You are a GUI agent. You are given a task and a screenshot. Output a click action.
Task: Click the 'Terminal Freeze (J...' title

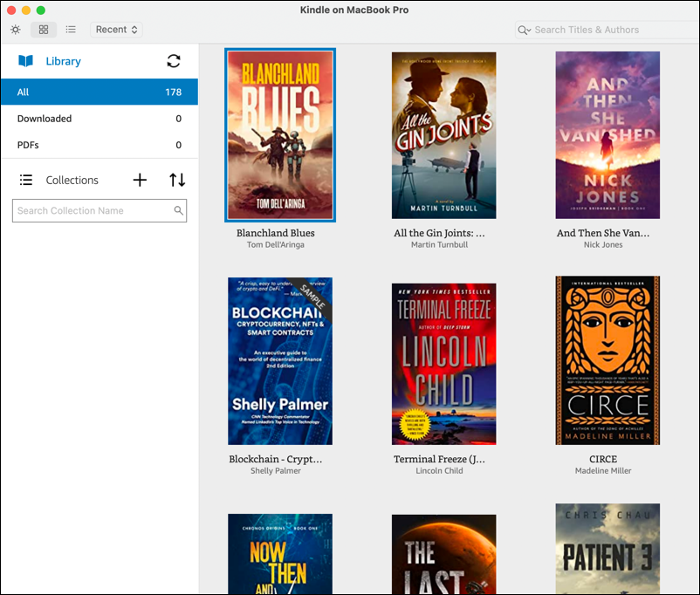pos(439,459)
